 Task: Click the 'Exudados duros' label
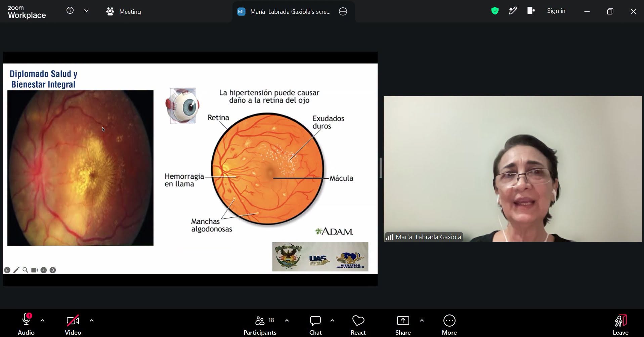tap(328, 122)
